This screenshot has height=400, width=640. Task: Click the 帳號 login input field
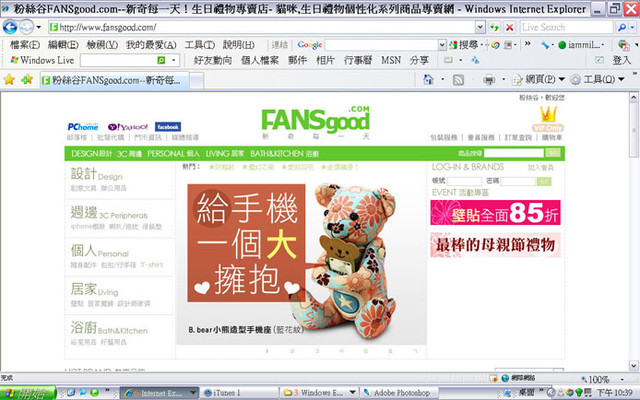[464, 181]
